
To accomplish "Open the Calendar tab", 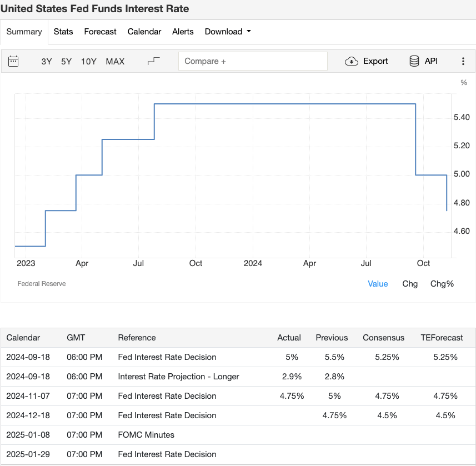I will (x=144, y=32).
